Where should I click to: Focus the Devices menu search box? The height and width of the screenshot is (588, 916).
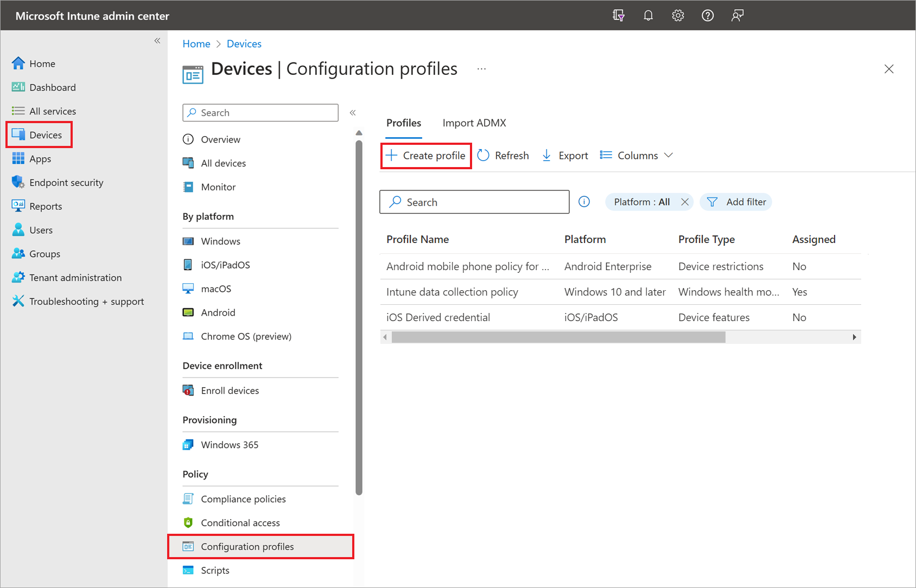[x=260, y=113]
